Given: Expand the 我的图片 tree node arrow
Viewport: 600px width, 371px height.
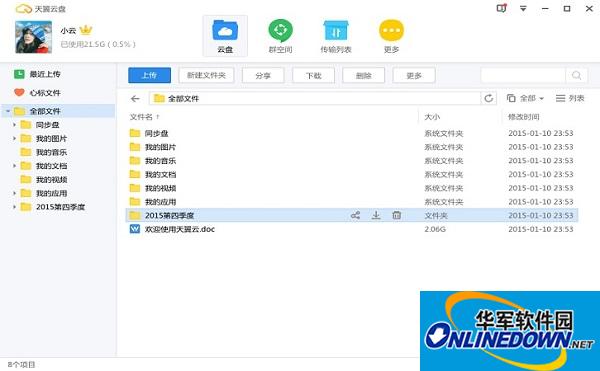Looking at the screenshot, I should 14,138.
